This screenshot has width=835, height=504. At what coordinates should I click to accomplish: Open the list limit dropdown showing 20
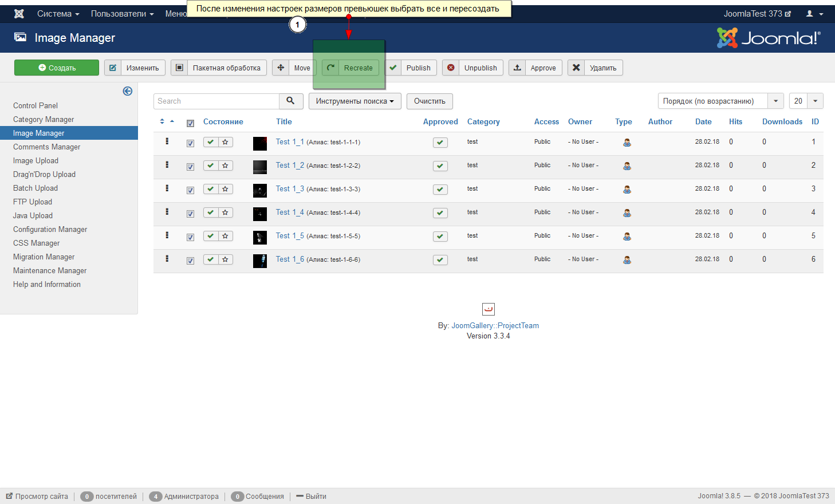pyautogui.click(x=806, y=101)
